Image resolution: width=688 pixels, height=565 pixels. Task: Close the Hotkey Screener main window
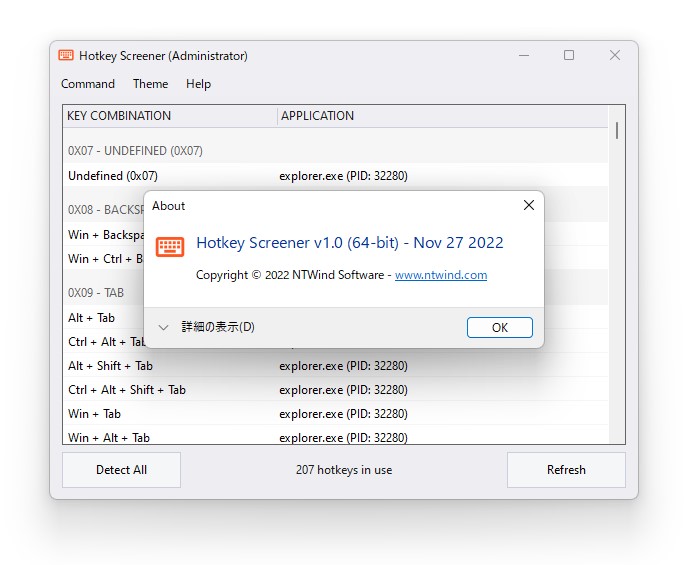(x=615, y=55)
